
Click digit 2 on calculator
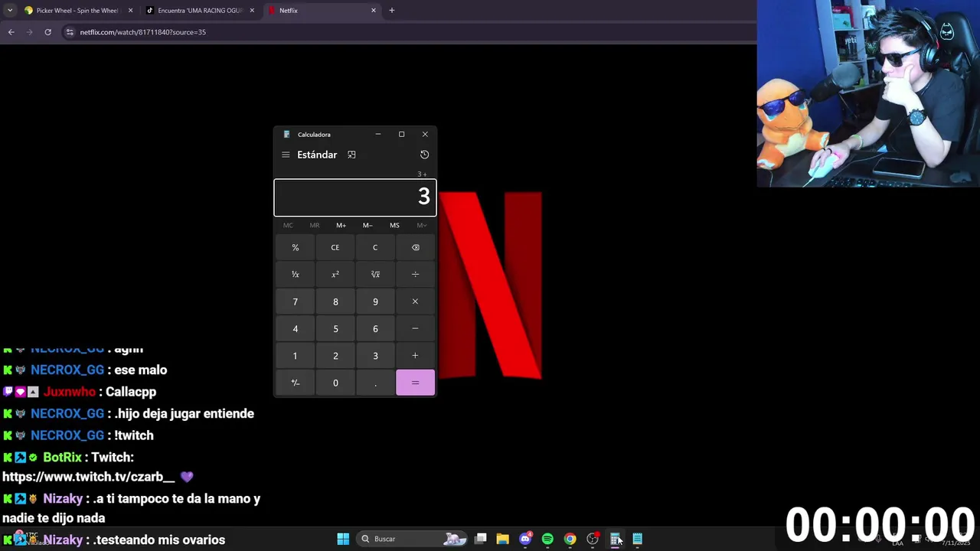(x=335, y=355)
